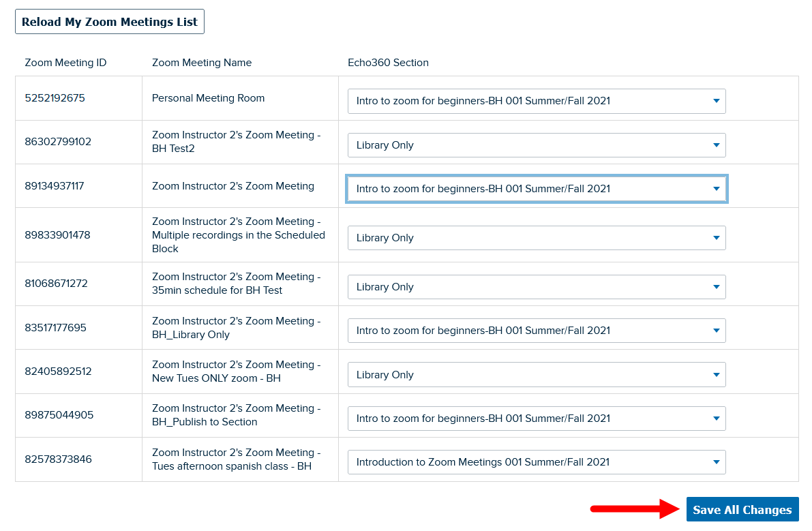Click the dropdown arrow beside Introduction to Zoom Meetings 001

tap(717, 461)
